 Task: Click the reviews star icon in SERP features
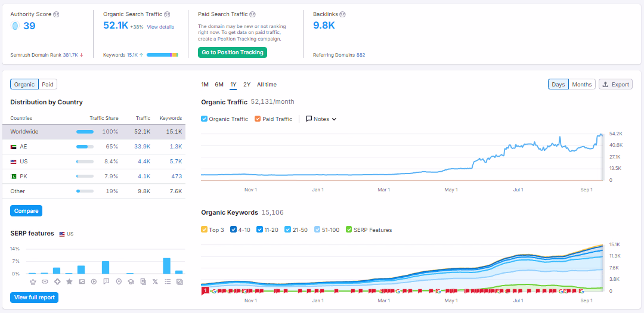tap(69, 281)
